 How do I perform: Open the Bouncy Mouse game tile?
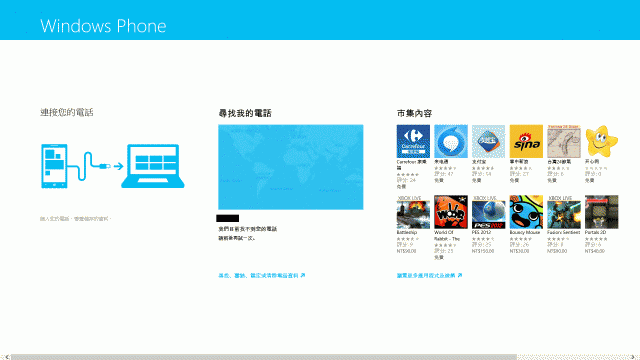point(526,212)
